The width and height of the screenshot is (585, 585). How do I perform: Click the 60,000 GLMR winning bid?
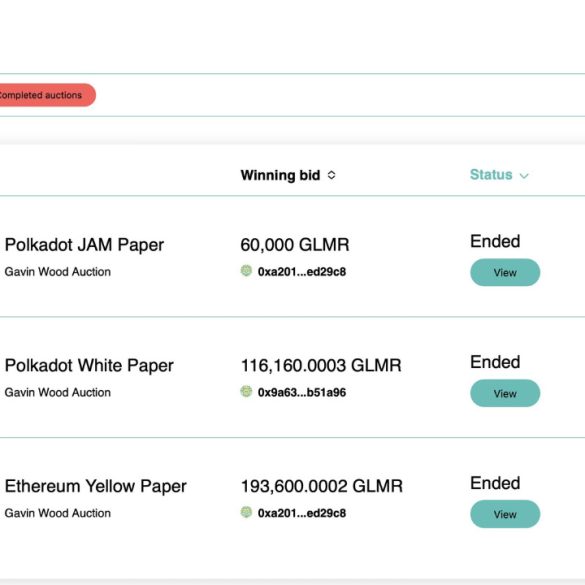(295, 245)
